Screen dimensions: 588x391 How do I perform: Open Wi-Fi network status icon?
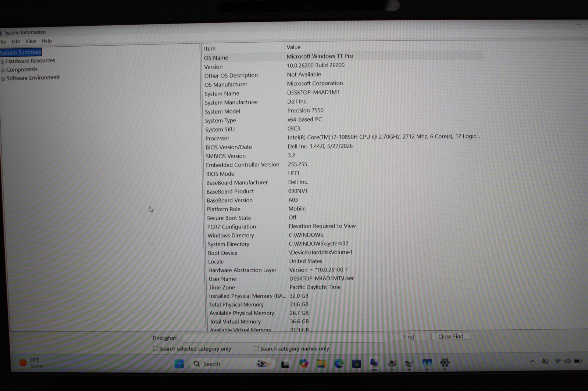point(557,361)
